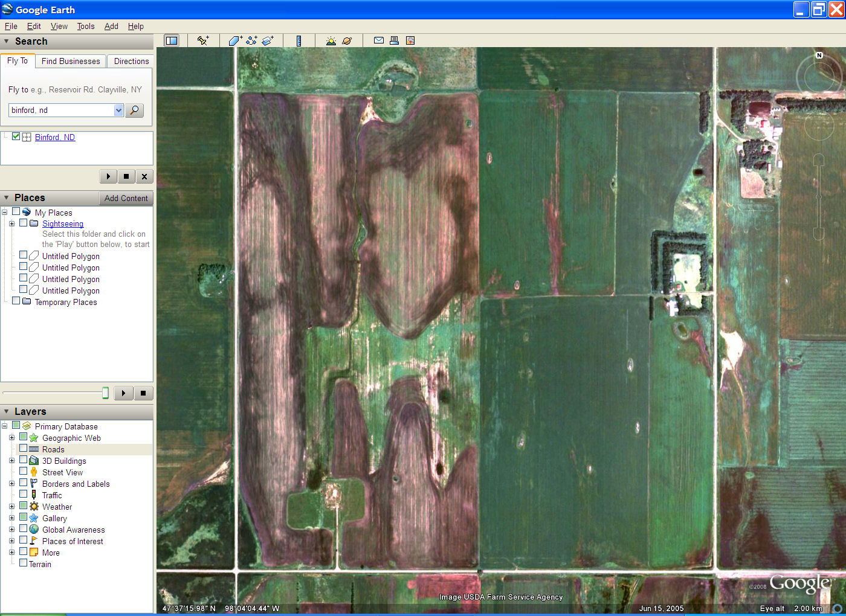Check the 3D Buildings layer checkbox

[x=23, y=460]
